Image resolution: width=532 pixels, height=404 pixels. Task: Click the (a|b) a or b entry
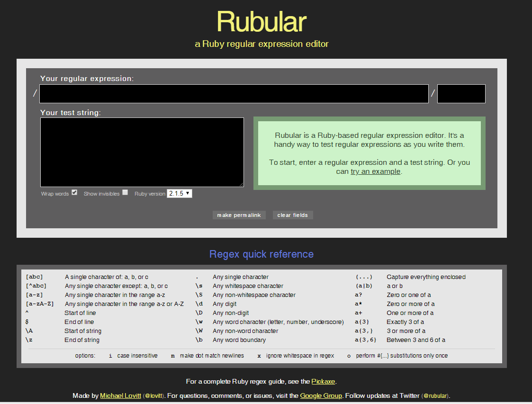379,286
